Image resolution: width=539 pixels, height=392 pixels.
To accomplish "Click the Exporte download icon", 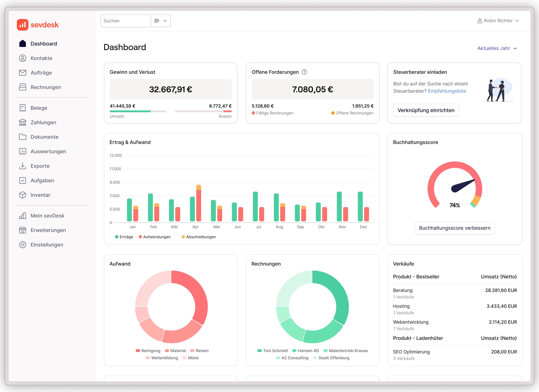I will click(x=23, y=166).
